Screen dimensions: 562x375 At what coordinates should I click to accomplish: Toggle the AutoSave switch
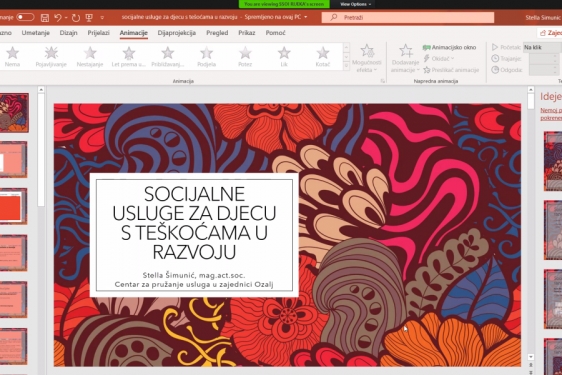coord(25,17)
